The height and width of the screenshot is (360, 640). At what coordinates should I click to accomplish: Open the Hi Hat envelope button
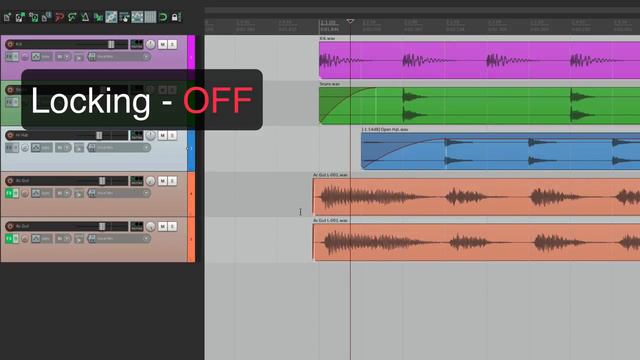[41, 147]
